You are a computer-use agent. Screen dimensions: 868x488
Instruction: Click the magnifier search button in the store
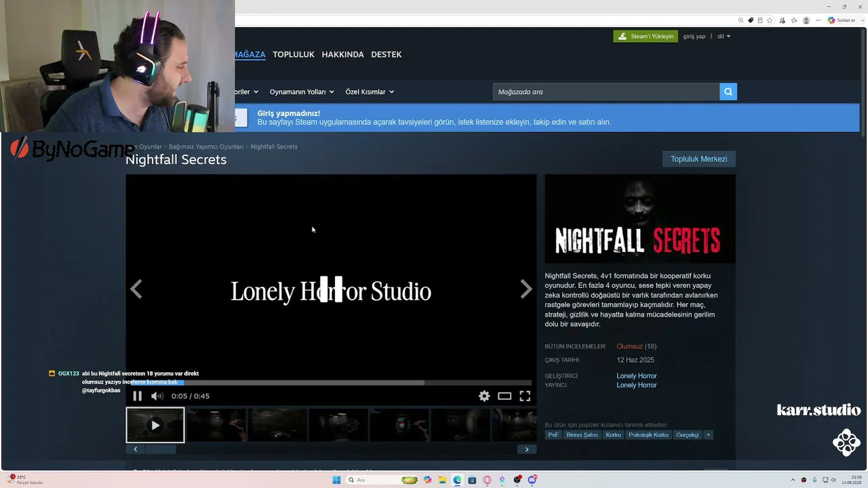(x=728, y=91)
